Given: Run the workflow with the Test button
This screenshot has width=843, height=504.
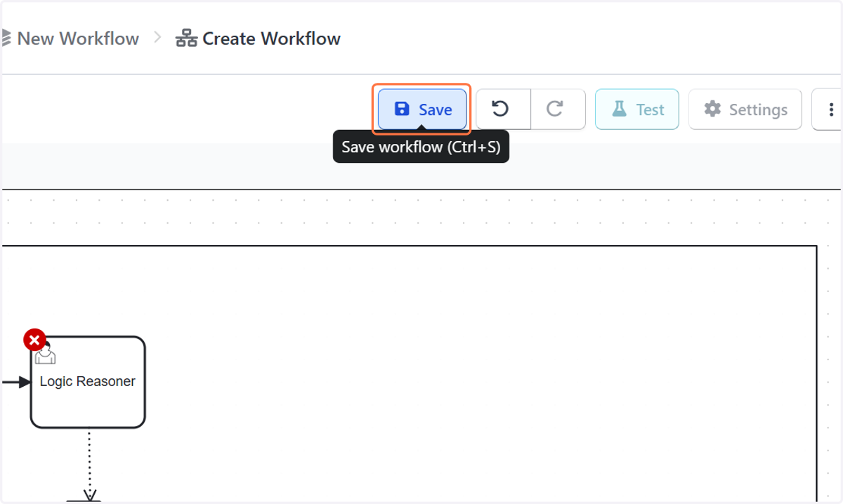Looking at the screenshot, I should pyautogui.click(x=637, y=110).
